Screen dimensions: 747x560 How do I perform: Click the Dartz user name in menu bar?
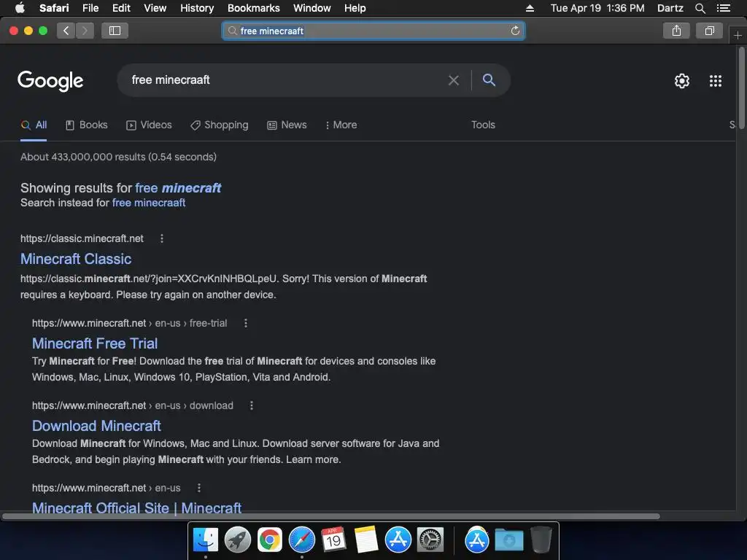(x=670, y=8)
